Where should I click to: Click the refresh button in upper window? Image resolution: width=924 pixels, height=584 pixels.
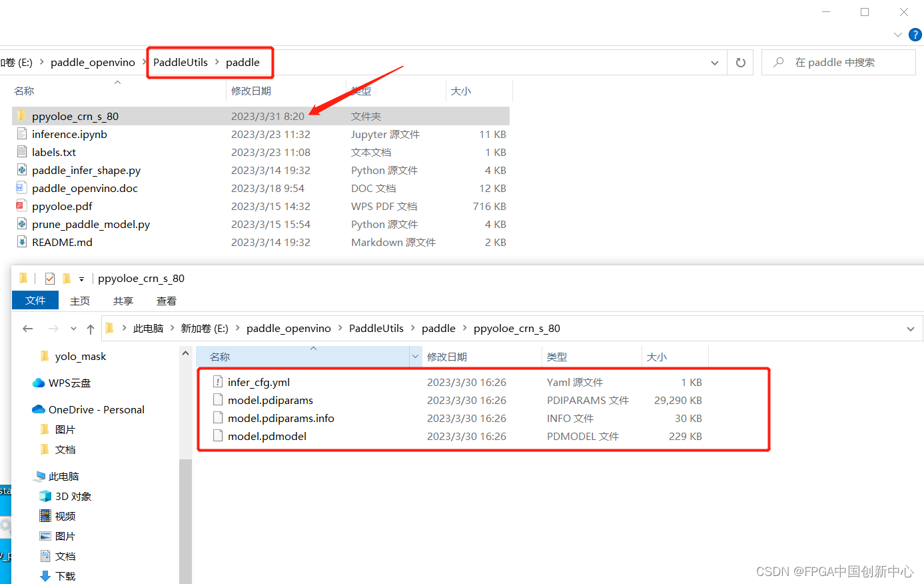point(740,62)
